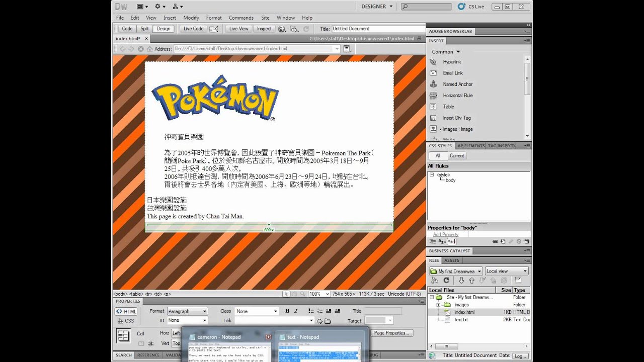
Task: Open the Insert menu
Action: 170,18
